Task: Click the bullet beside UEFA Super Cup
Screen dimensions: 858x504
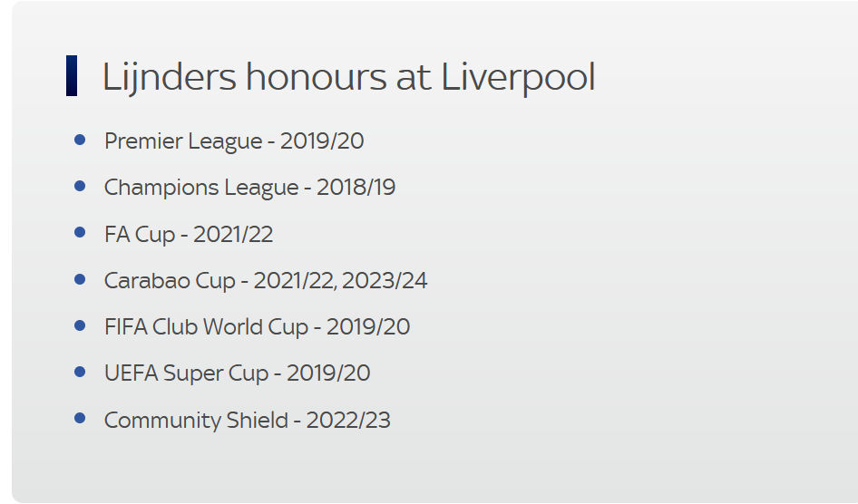Action: 80,372
